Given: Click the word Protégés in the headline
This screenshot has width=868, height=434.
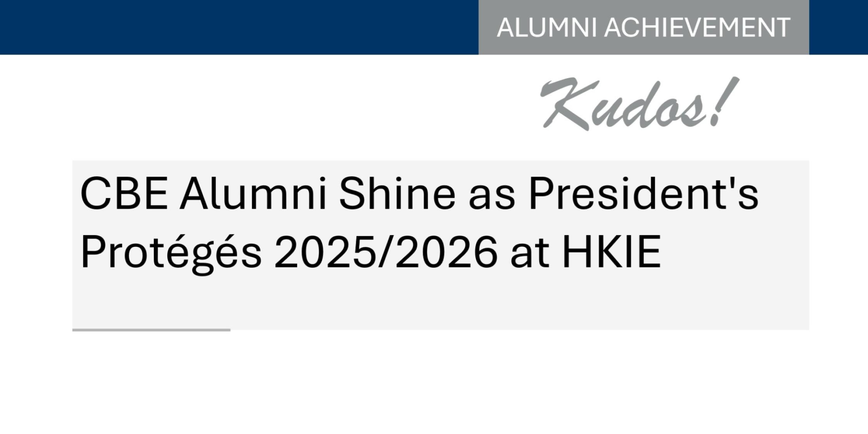Looking at the screenshot, I should [x=170, y=253].
